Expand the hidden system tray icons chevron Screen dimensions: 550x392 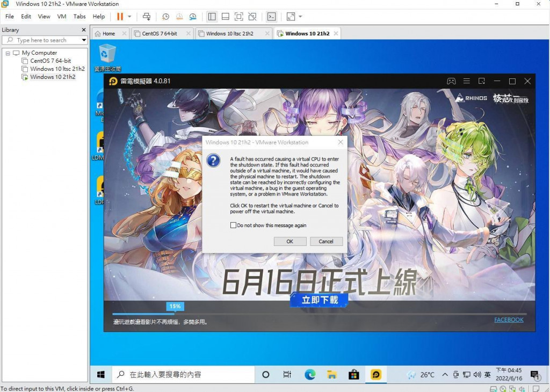coord(445,374)
